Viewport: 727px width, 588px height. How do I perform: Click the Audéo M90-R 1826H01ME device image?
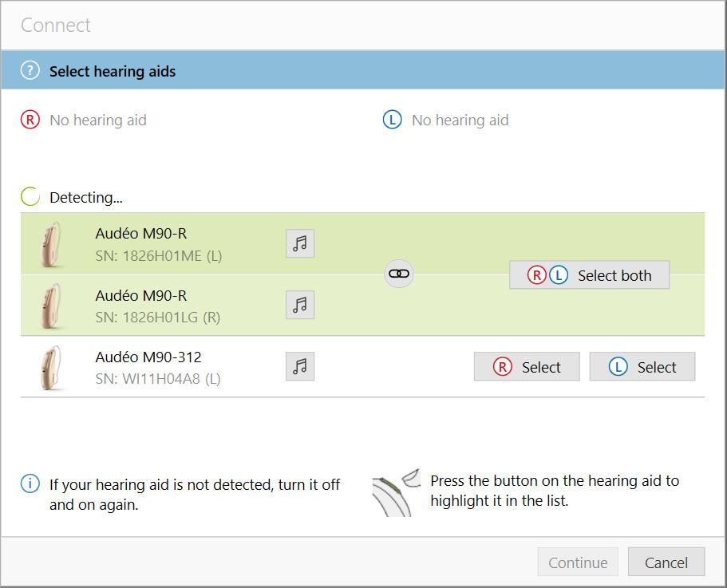pos(51,244)
